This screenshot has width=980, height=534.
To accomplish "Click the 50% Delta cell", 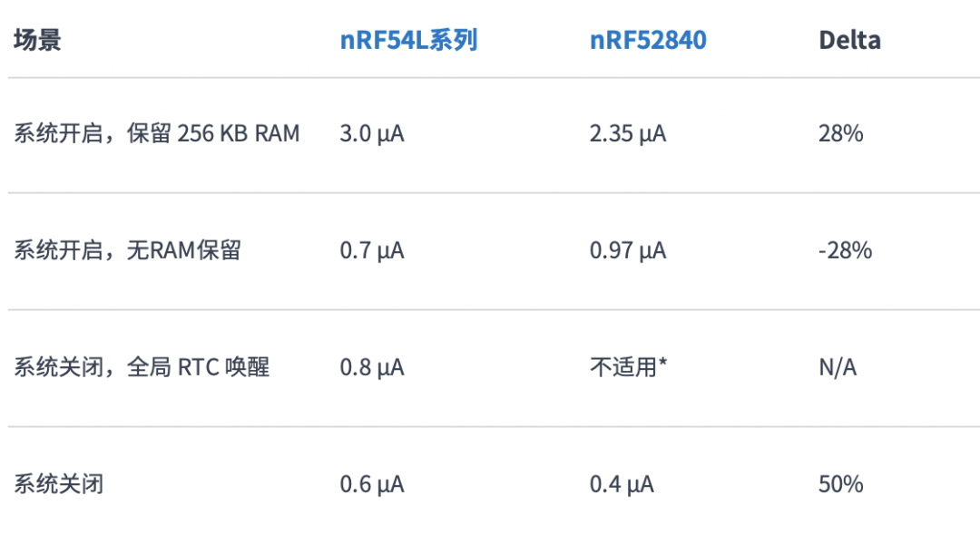I will tap(840, 484).
